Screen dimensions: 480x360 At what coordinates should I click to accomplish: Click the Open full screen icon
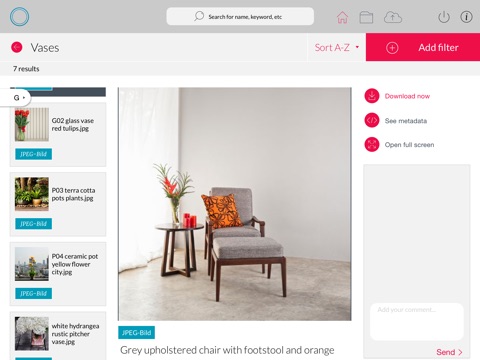click(372, 145)
